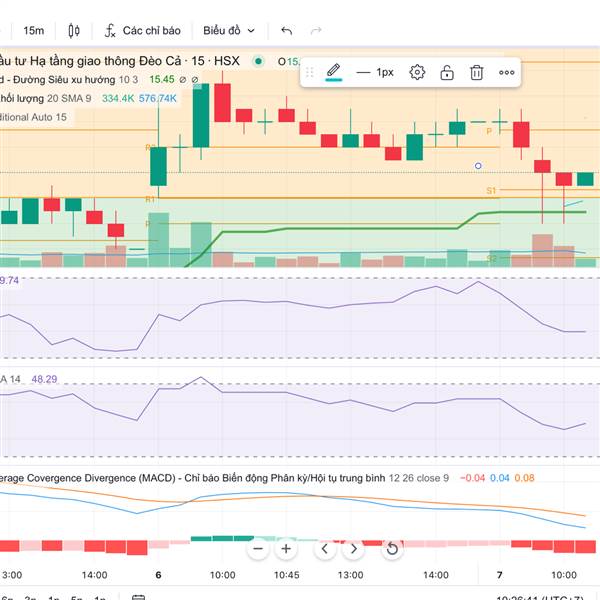Image resolution: width=600 pixels, height=600 pixels.
Task: Click the oscillator value 9.74
Action: coord(9,280)
